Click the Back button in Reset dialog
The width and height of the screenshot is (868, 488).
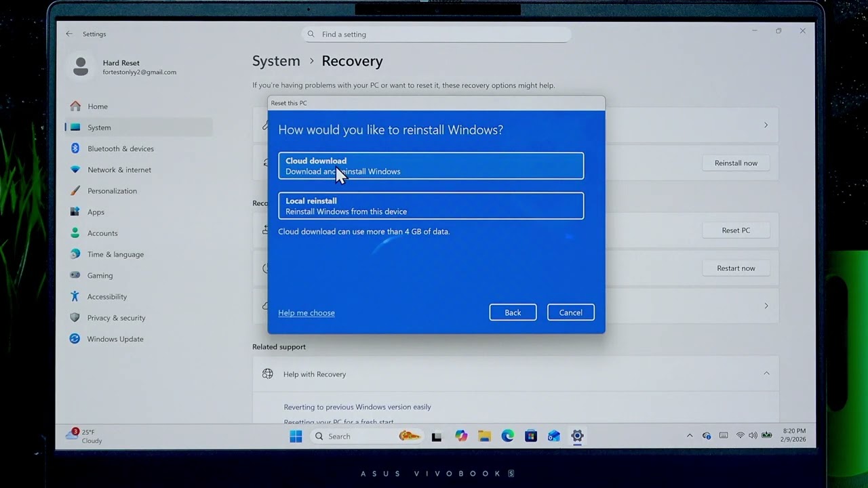513,312
